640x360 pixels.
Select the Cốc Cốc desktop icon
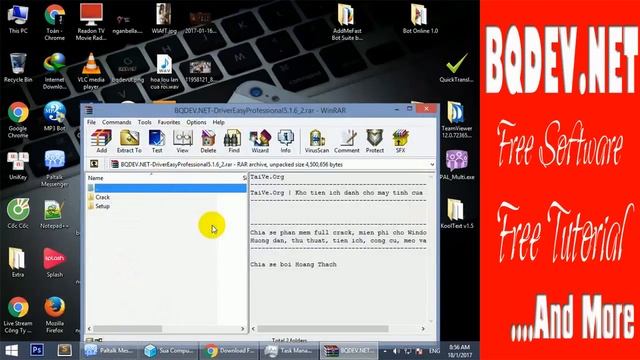coord(18,214)
